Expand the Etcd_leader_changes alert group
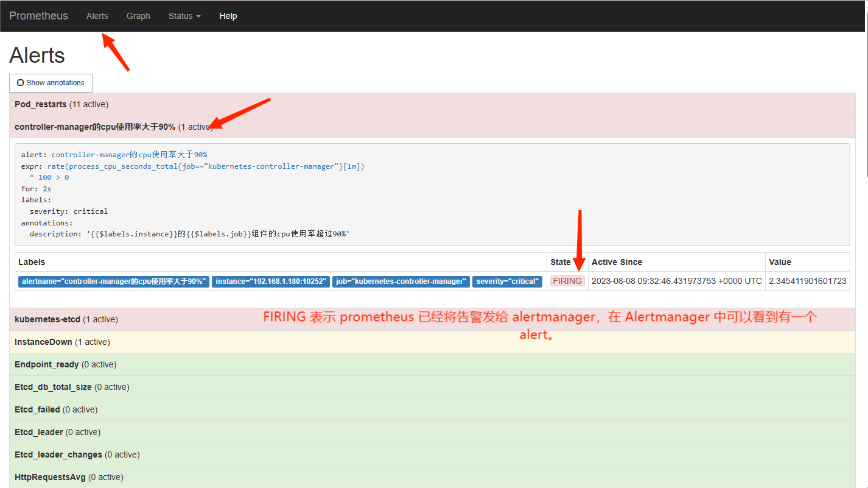The height and width of the screenshot is (488, 868). tap(433, 454)
